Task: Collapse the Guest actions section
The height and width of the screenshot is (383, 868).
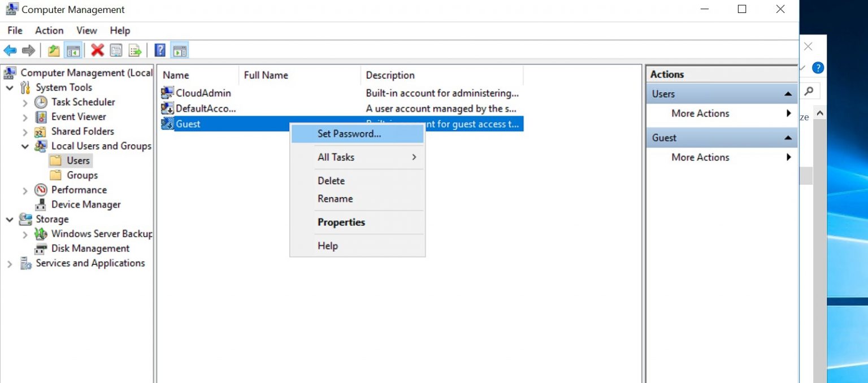Action: point(789,137)
